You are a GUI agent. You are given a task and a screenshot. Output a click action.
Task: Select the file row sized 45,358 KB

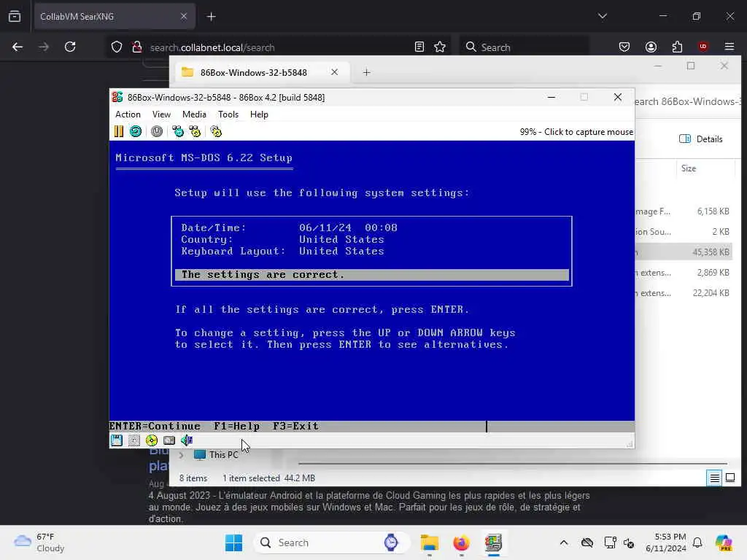684,252
